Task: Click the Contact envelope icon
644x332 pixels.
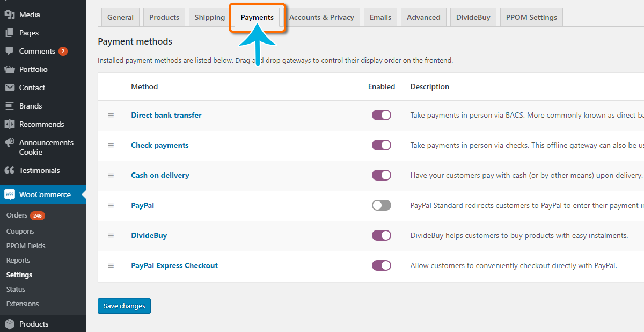Action: (10, 88)
